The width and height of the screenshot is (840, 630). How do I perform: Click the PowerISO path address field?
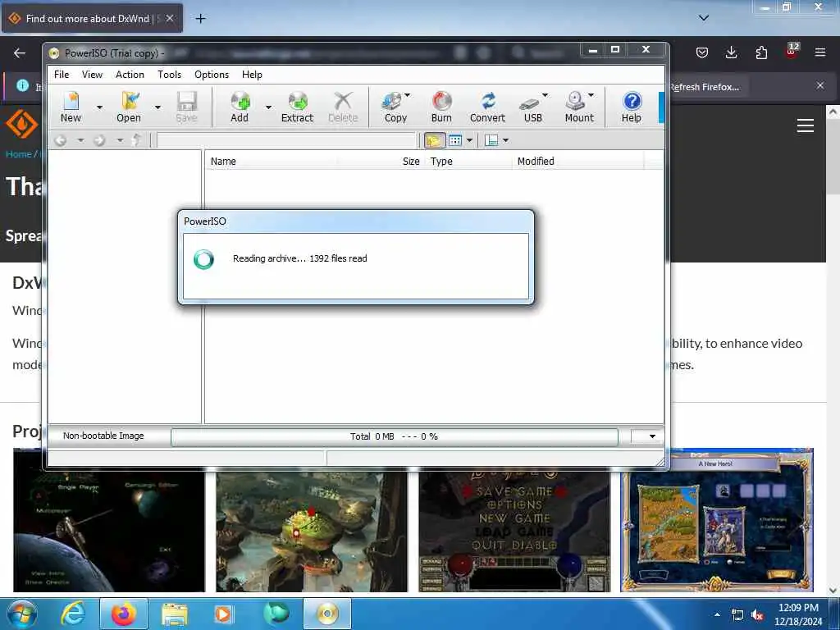tap(286, 140)
